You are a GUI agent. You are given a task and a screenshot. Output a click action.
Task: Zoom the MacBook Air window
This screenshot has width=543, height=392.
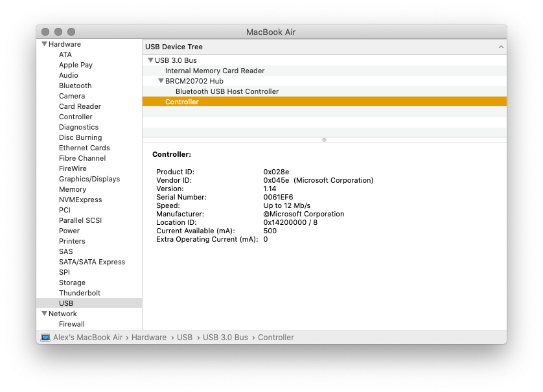point(71,32)
